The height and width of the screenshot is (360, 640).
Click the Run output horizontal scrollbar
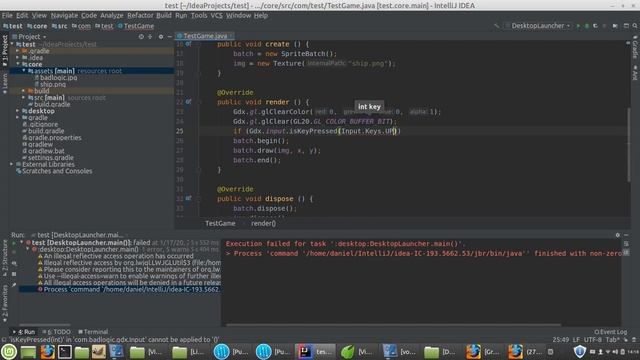[394, 325]
